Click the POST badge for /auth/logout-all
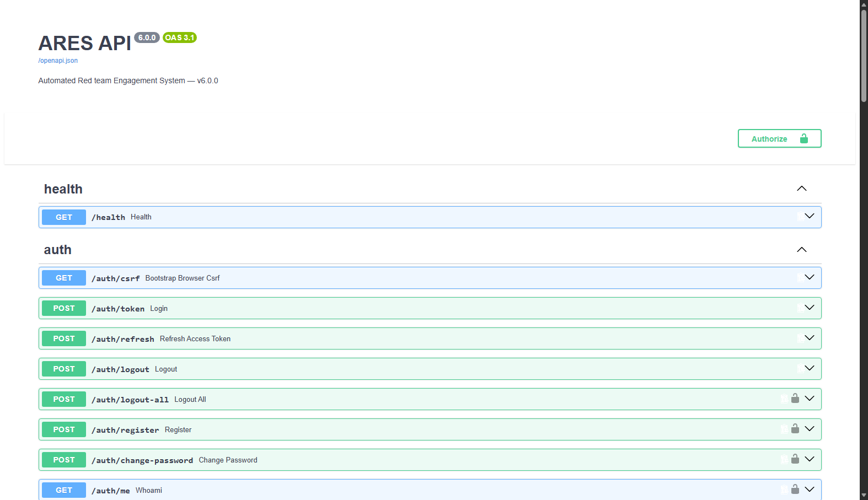Viewport: 868px width, 500px height. click(x=64, y=399)
